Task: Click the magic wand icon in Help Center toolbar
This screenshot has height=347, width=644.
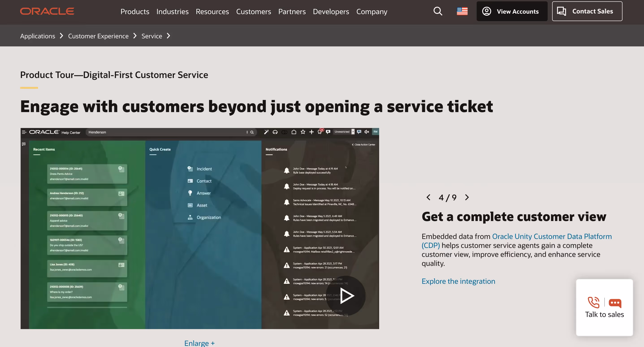Action: pyautogui.click(x=266, y=132)
